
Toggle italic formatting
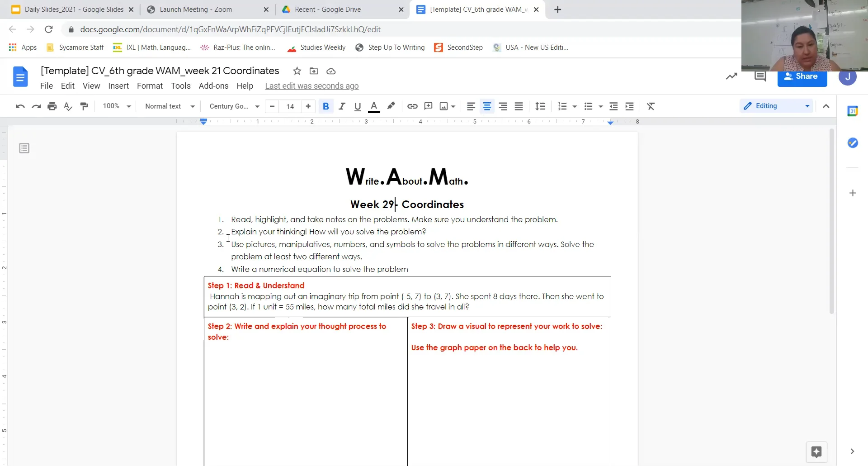342,106
